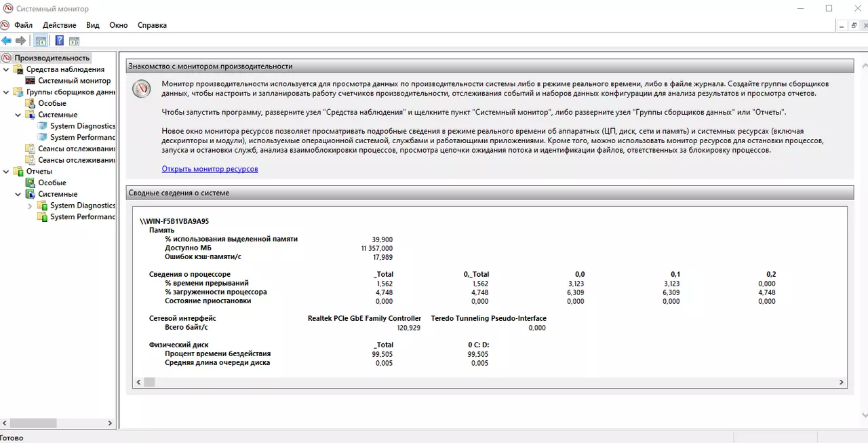This screenshot has width=868, height=443.
Task: Click the Производительность root node icon
Action: [x=7, y=58]
